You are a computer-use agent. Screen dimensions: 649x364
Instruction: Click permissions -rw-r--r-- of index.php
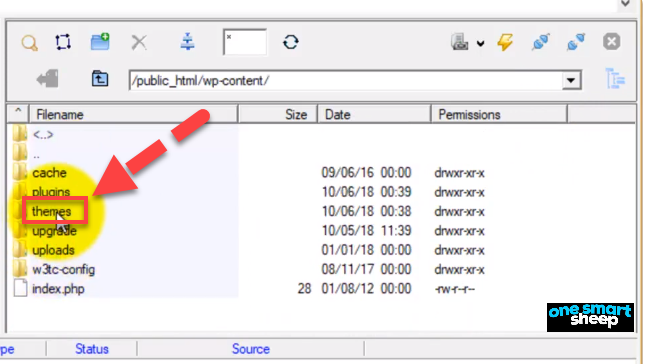pos(454,289)
